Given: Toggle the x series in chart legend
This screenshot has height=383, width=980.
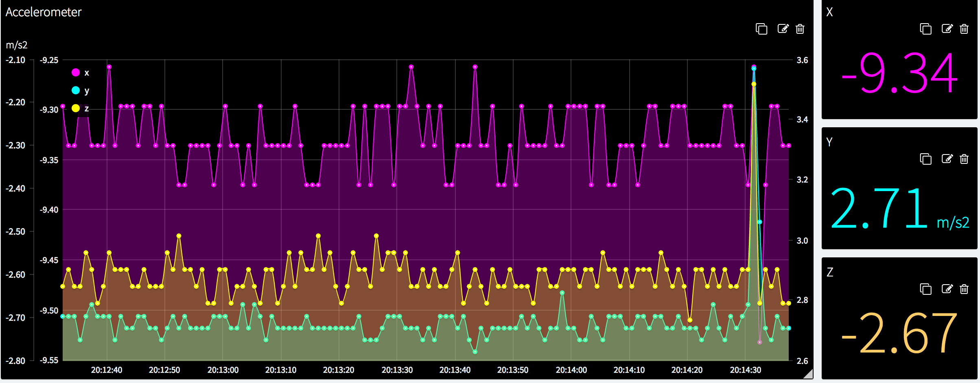Looking at the screenshot, I should point(80,73).
